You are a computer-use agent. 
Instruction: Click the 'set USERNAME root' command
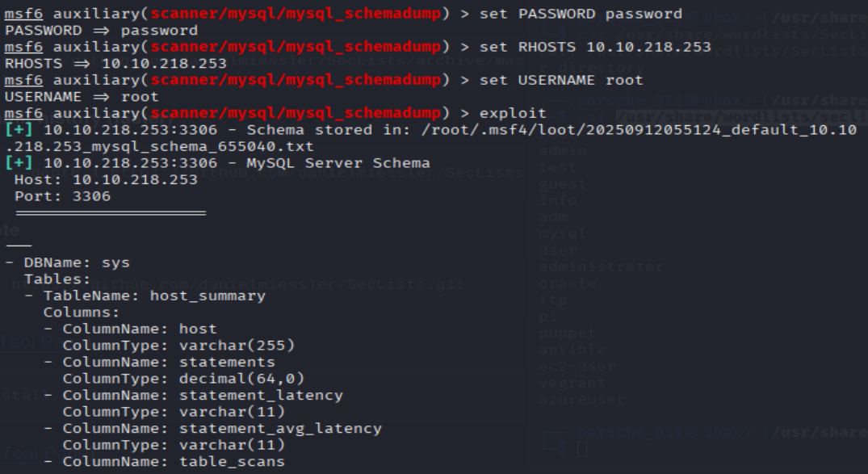[561, 80]
